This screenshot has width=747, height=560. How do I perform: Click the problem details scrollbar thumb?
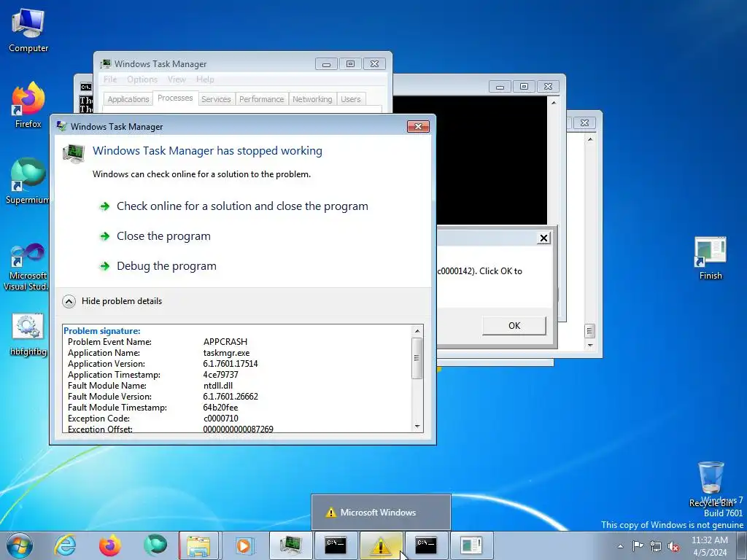coord(417,358)
